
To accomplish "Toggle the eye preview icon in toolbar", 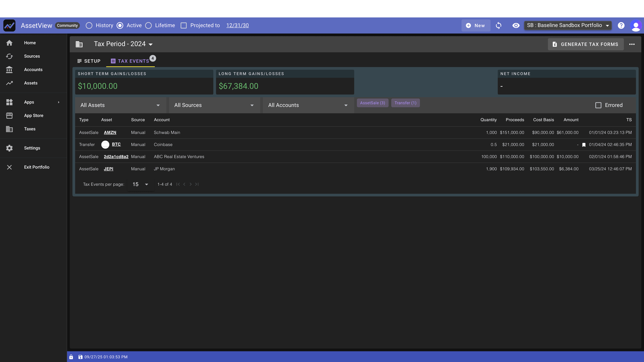I will 516,25.
